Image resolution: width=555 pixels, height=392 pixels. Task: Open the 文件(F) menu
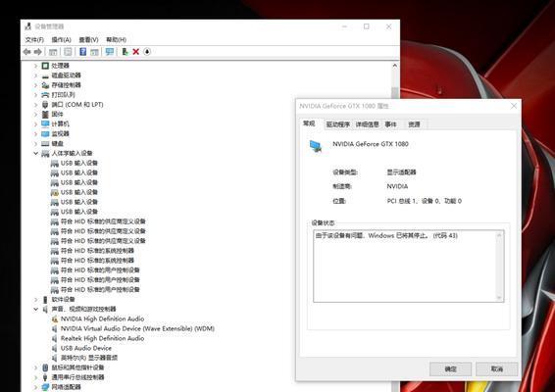[x=34, y=39]
